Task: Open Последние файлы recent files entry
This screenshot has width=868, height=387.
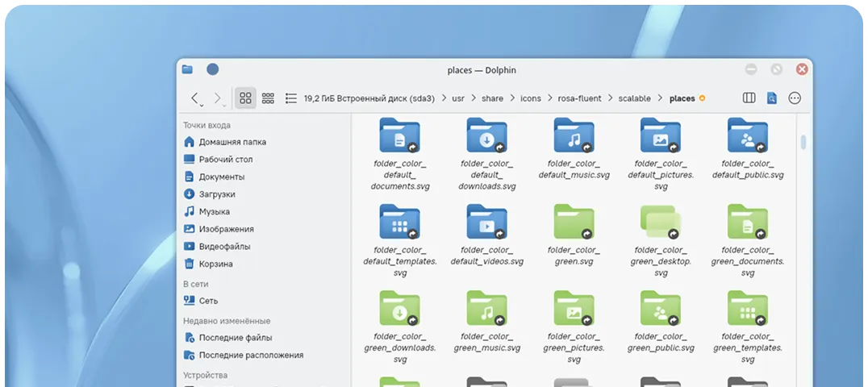Action: point(235,338)
